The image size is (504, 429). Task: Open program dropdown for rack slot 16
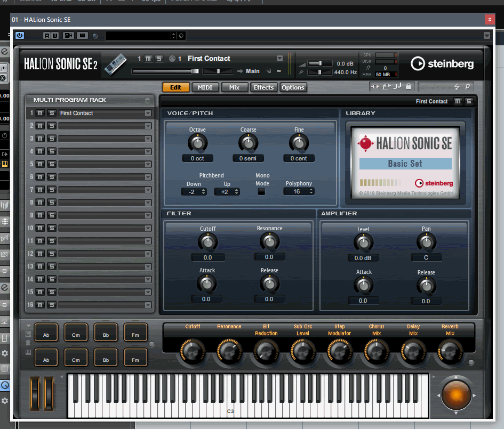pyautogui.click(x=148, y=305)
